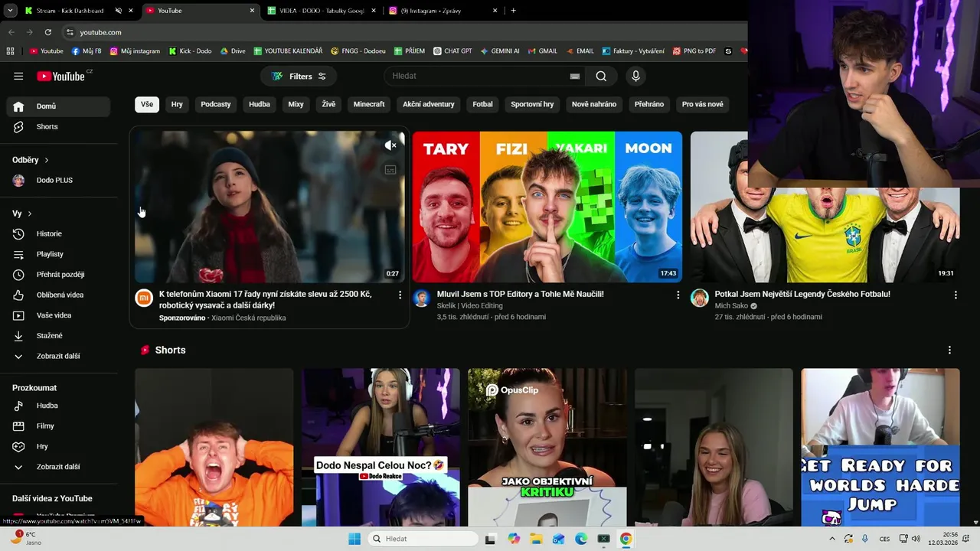Screen dimensions: 980x551
Task: Open the Dodo PLUS subscription
Action: [58, 181]
